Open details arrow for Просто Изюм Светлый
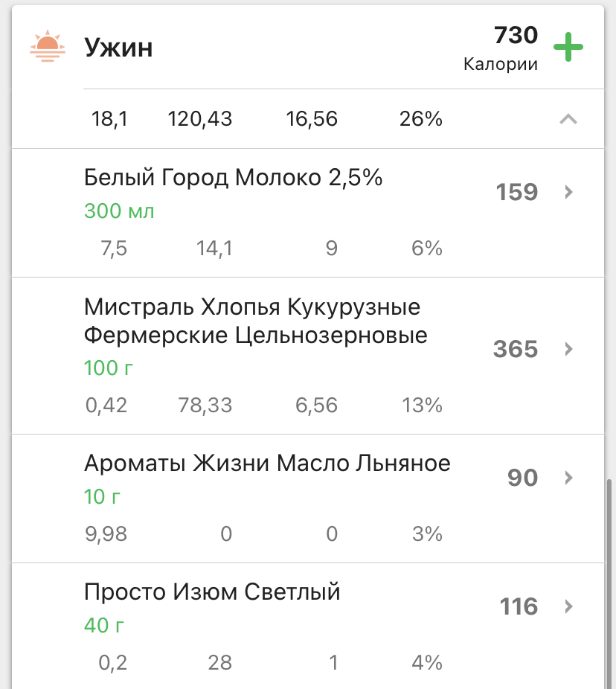Screen dimensions: 616x689 pyautogui.click(x=568, y=606)
